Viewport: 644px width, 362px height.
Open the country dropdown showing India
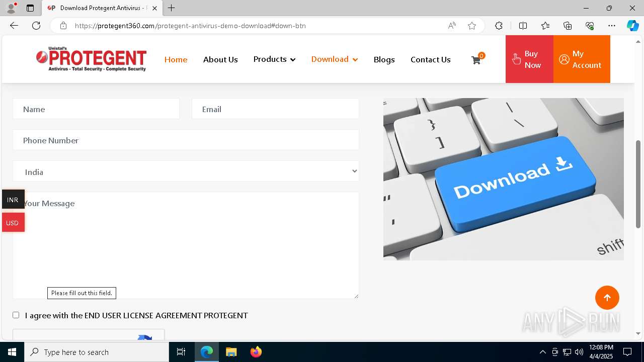point(186,171)
